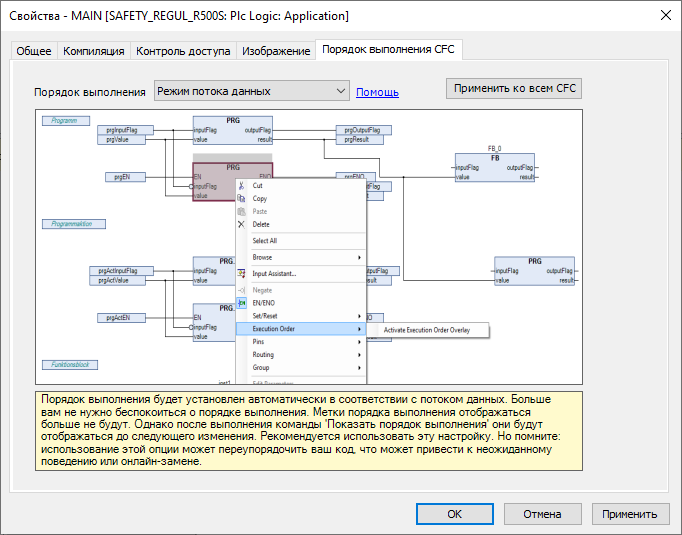The image size is (682, 535).
Task: Click the EN/ENO icon
Action: [241, 303]
